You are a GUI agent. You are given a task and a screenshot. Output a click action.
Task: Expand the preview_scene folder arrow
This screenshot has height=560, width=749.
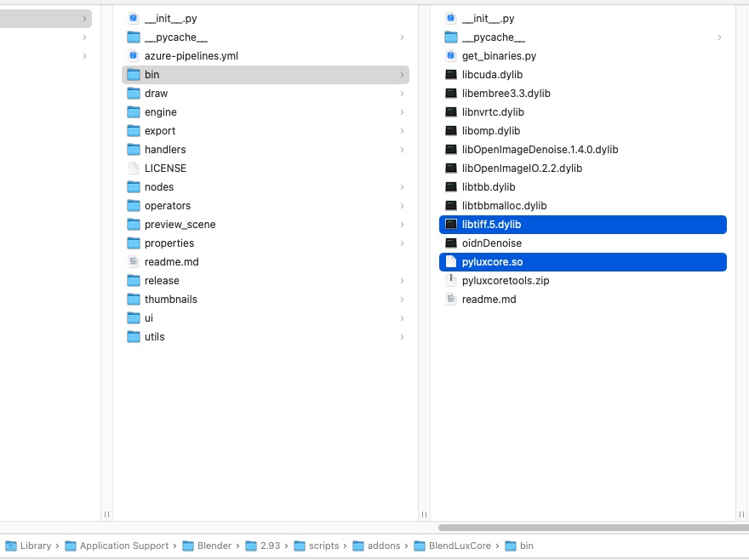pyautogui.click(x=402, y=225)
